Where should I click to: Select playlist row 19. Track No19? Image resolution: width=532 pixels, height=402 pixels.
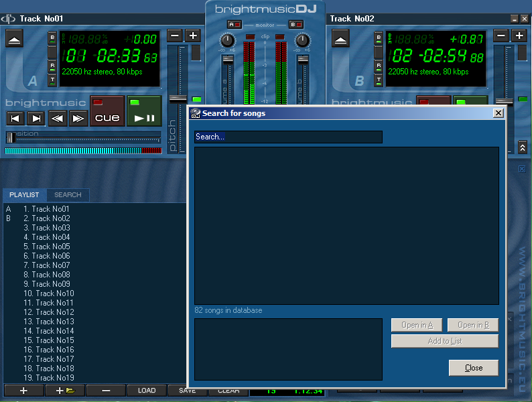(x=94, y=378)
